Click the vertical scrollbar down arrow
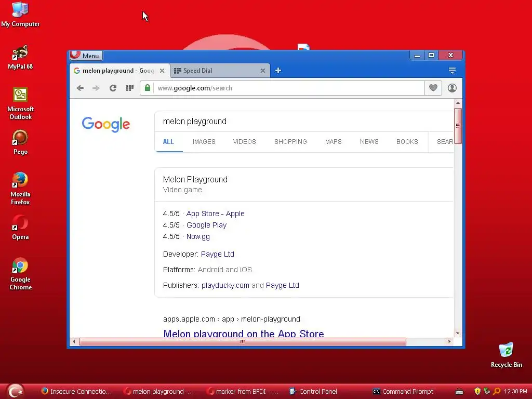The width and height of the screenshot is (532, 399). pyautogui.click(x=458, y=333)
